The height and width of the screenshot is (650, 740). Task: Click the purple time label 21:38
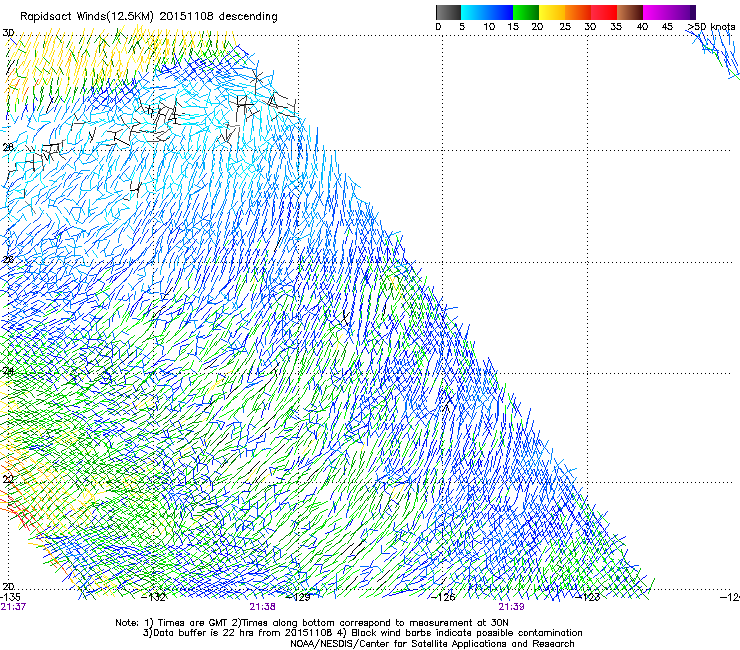262,607
